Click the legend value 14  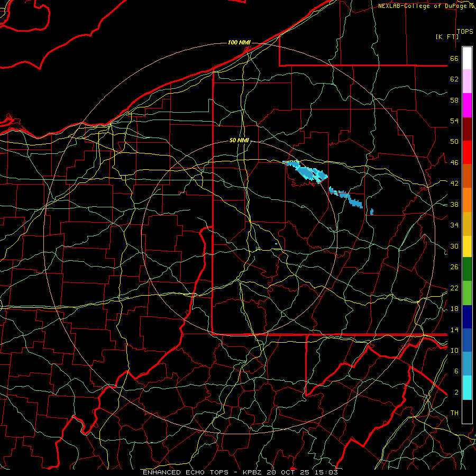pyautogui.click(x=454, y=329)
